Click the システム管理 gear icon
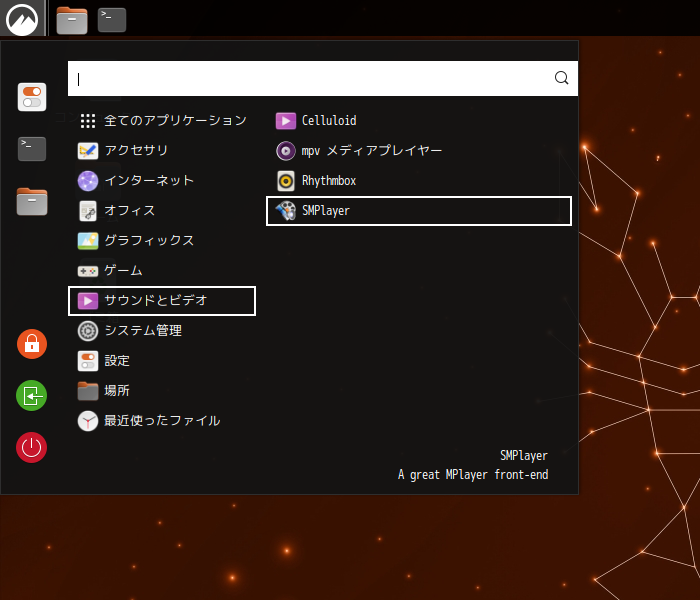 88,331
